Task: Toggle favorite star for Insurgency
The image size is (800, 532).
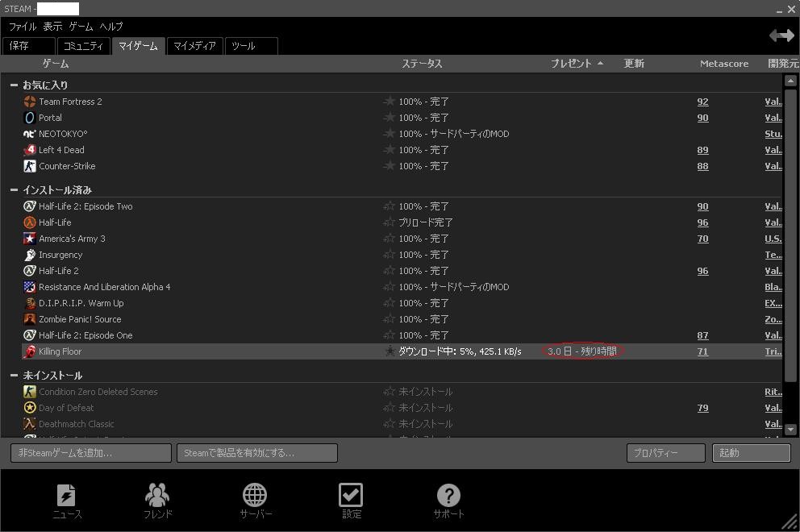Action: coord(390,255)
